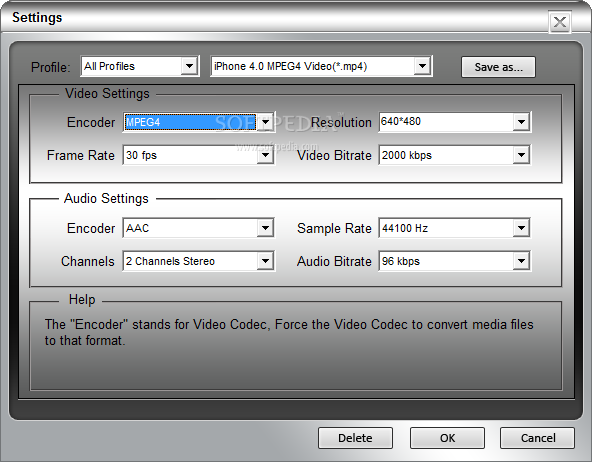Click the Settings window title
Image resolution: width=592 pixels, height=462 pixels.
pos(37,18)
